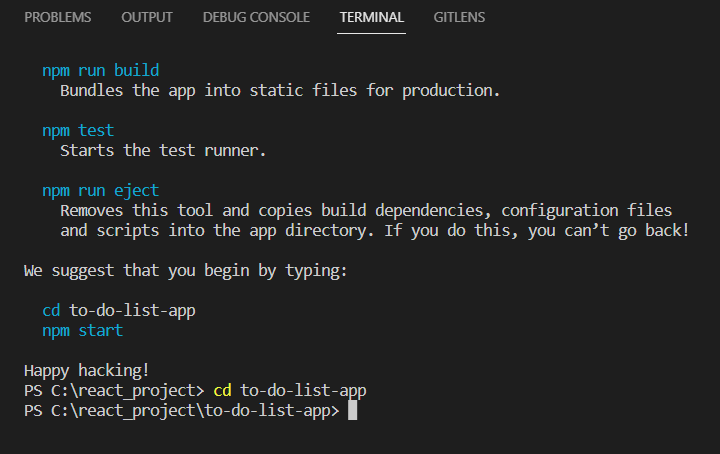Click the "PS C:\react_project\to-do-list-app>" current prompt
The height and width of the screenshot is (454, 720).
(x=181, y=410)
